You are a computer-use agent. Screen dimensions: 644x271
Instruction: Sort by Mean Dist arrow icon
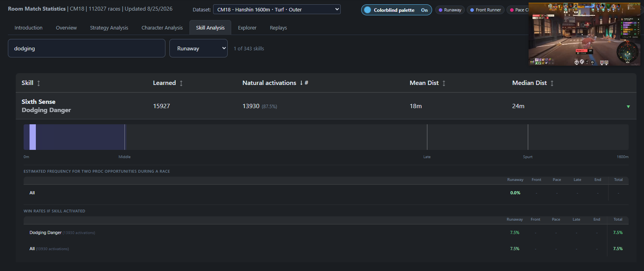444,83
